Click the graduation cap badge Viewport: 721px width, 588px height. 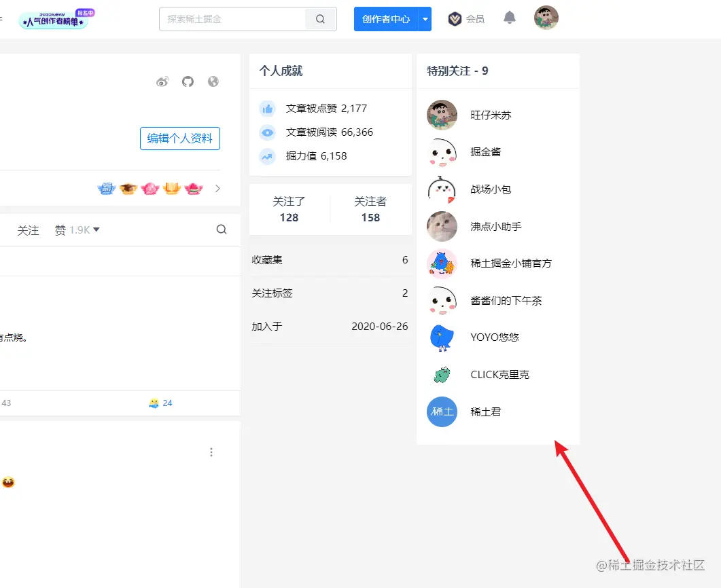(x=128, y=188)
